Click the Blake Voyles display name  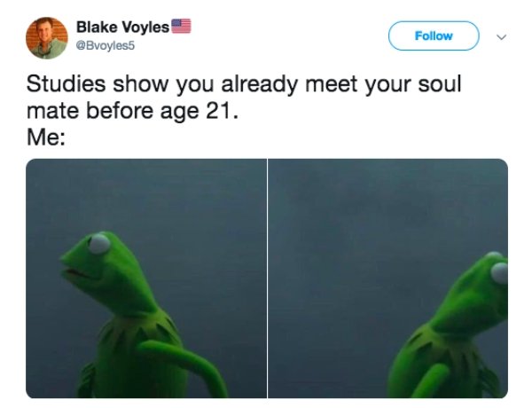click(x=122, y=27)
